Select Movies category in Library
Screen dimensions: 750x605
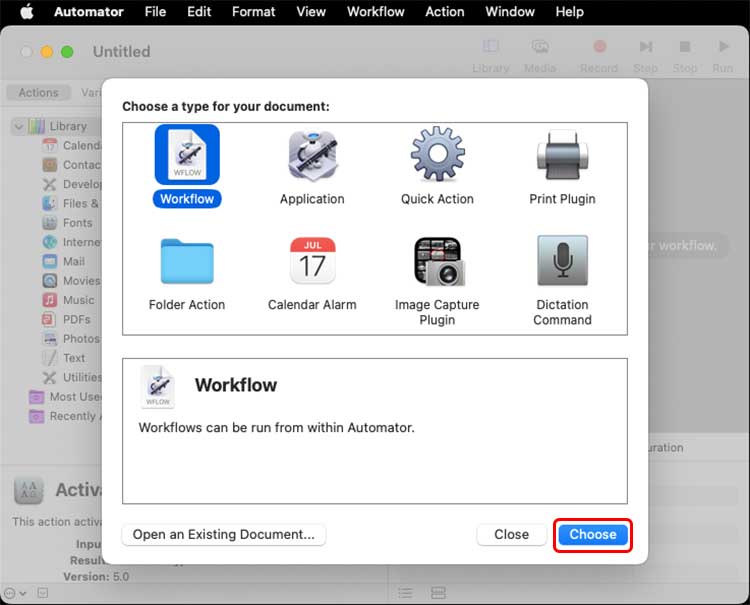[x=72, y=281]
